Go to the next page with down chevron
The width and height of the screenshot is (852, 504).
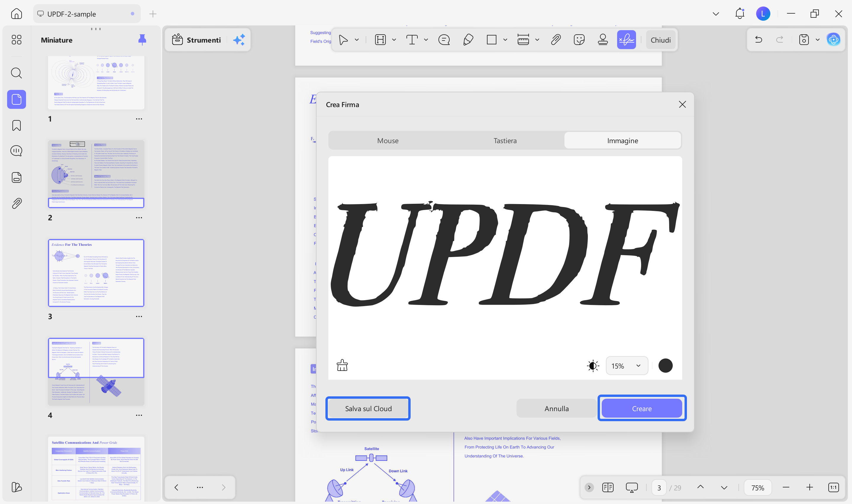click(724, 487)
